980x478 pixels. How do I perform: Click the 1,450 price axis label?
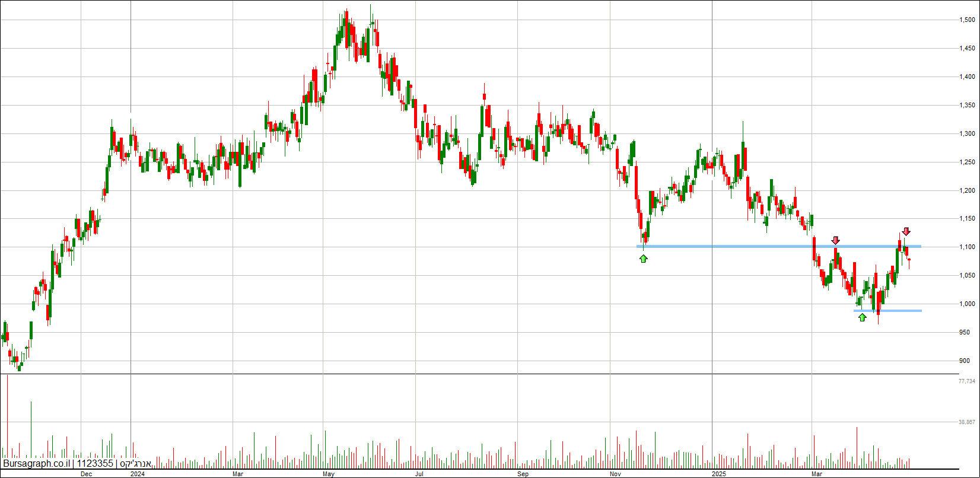point(967,48)
